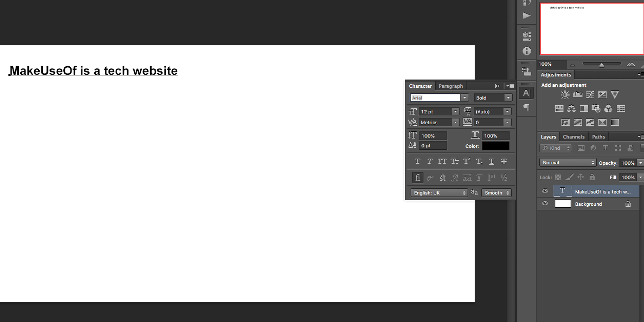Toggle Standard Ligatures fi button

pyautogui.click(x=418, y=177)
